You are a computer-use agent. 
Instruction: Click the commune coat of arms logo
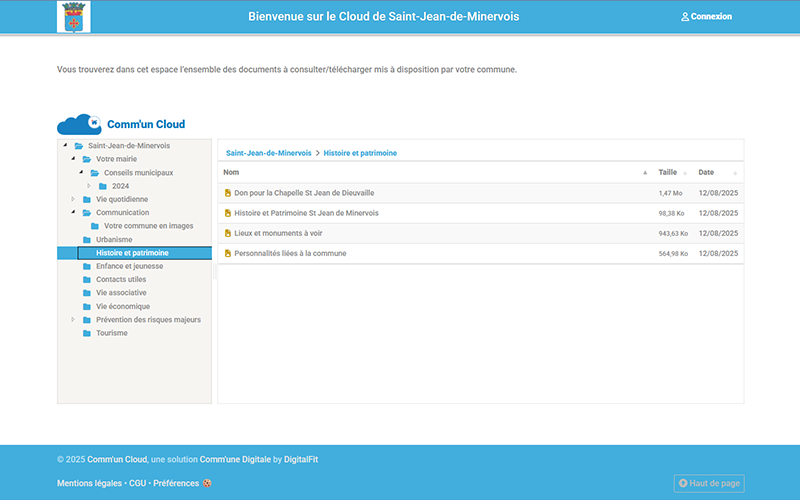tap(72, 17)
